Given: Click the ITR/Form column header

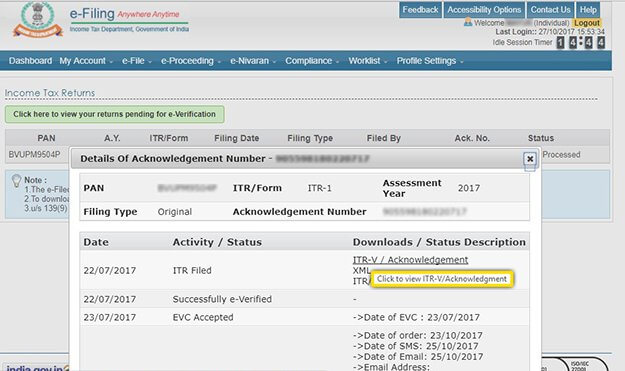Looking at the screenshot, I should [169, 138].
